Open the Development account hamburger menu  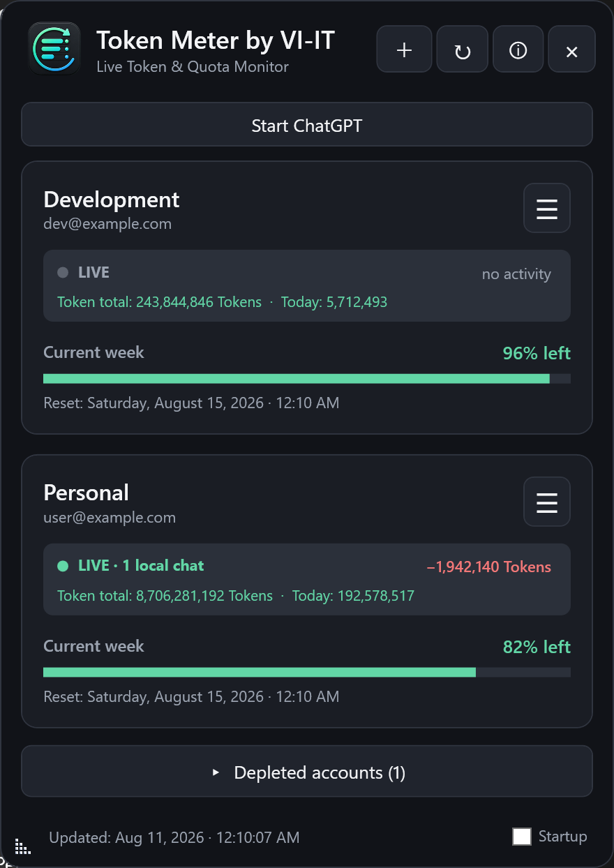(547, 208)
